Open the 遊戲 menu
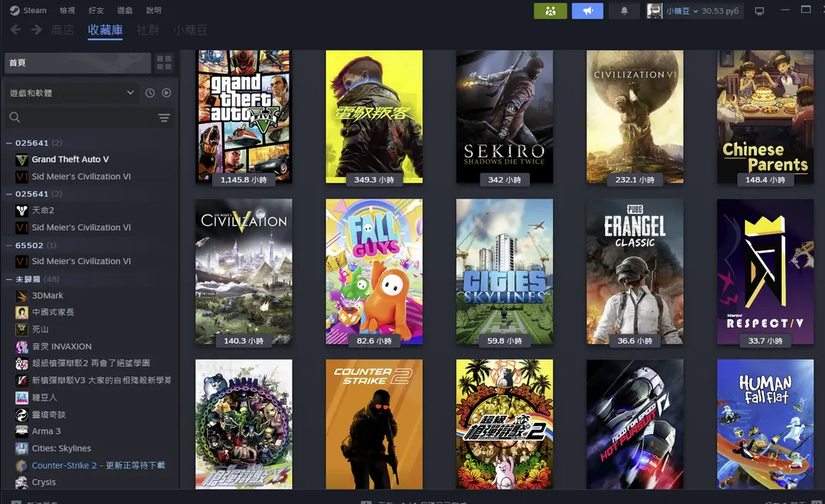The image size is (825, 504). (125, 10)
